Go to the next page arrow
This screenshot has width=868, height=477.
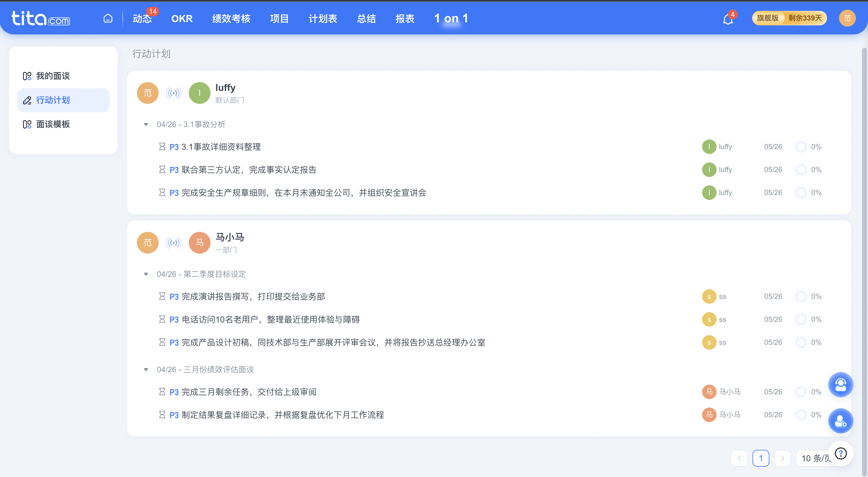coord(782,458)
